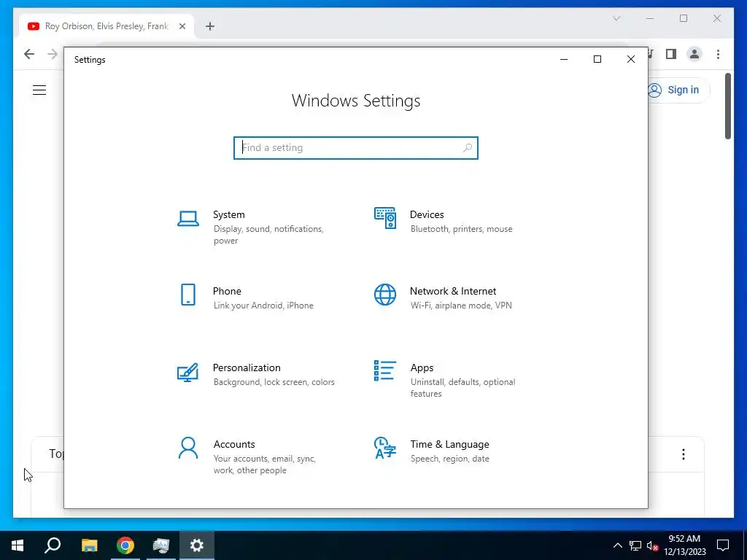Click the Chrome page vertical scrollbar

(x=728, y=106)
